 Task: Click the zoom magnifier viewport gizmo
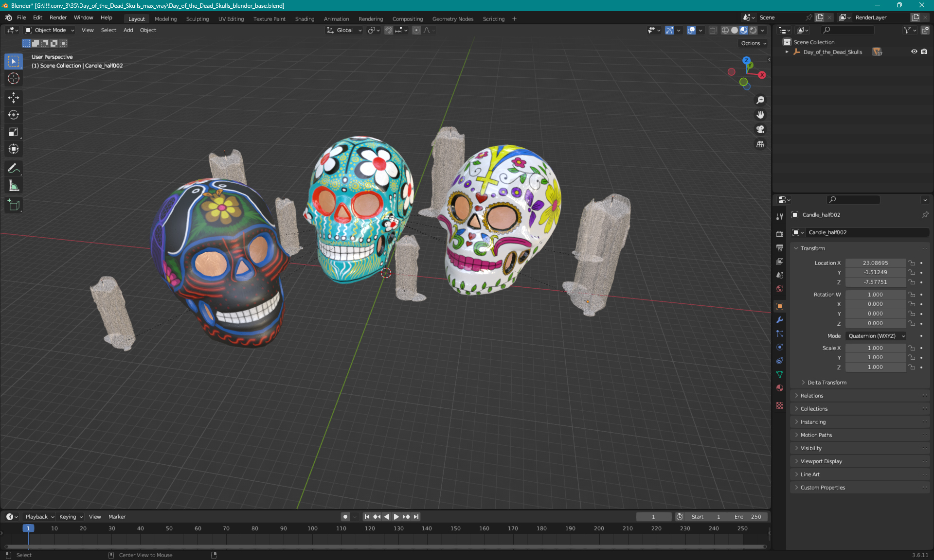pos(760,100)
